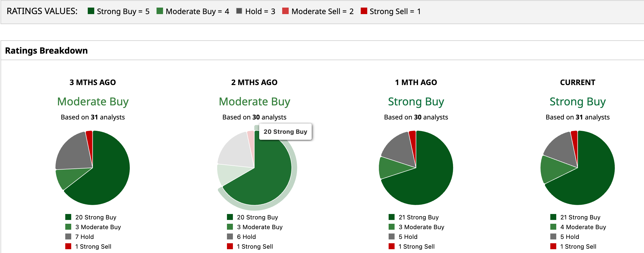Click the Hold gray swatch in Ratings Values
The width and height of the screenshot is (644, 253).
pyautogui.click(x=239, y=11)
